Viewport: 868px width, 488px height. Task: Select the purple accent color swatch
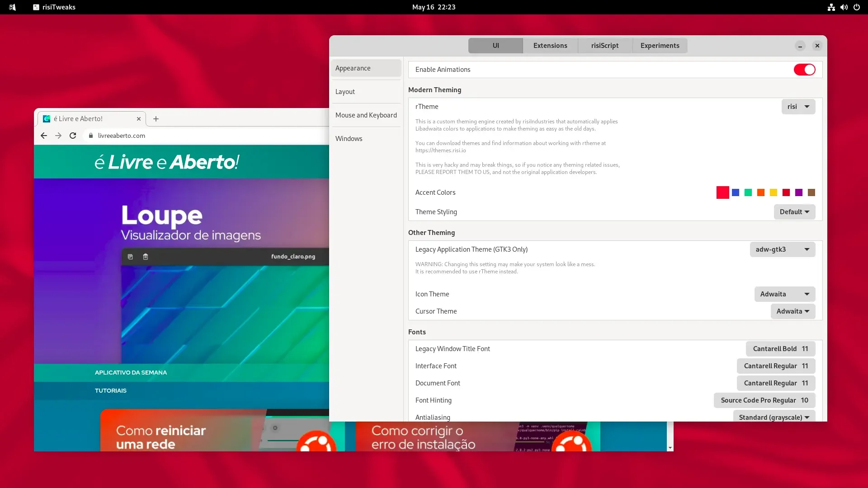[799, 192]
